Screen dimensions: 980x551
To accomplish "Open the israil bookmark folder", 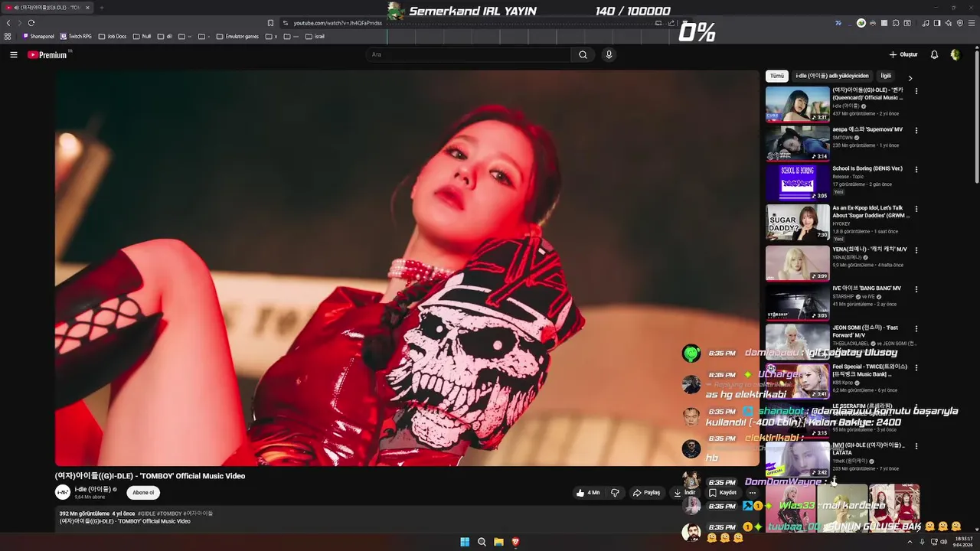I will point(315,36).
